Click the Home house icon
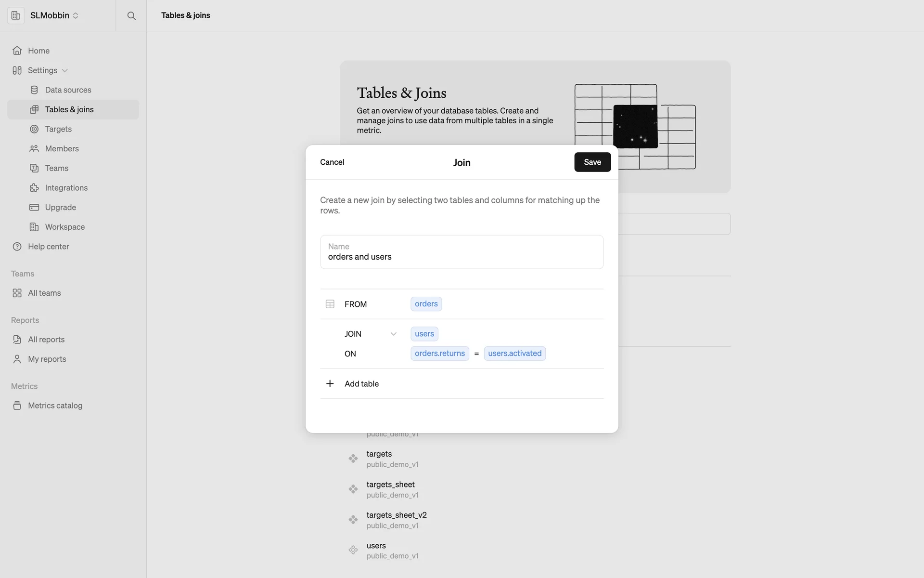 coord(17,51)
